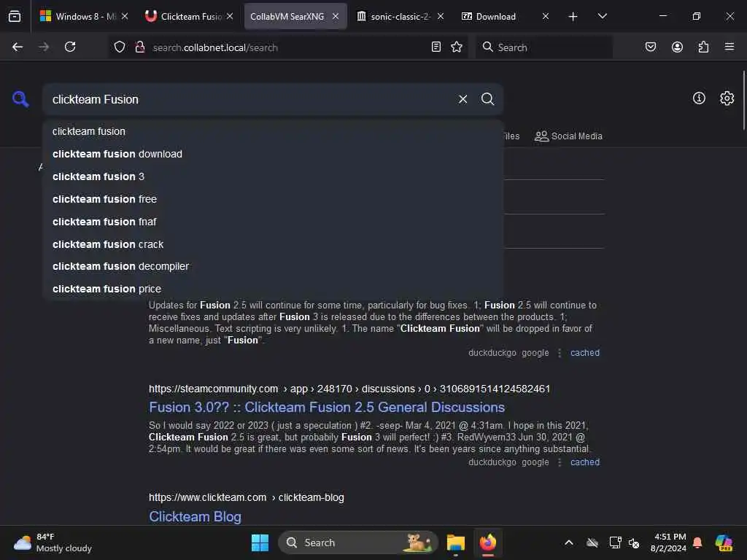Open cached link for first result
This screenshot has width=747, height=560.
[585, 353]
